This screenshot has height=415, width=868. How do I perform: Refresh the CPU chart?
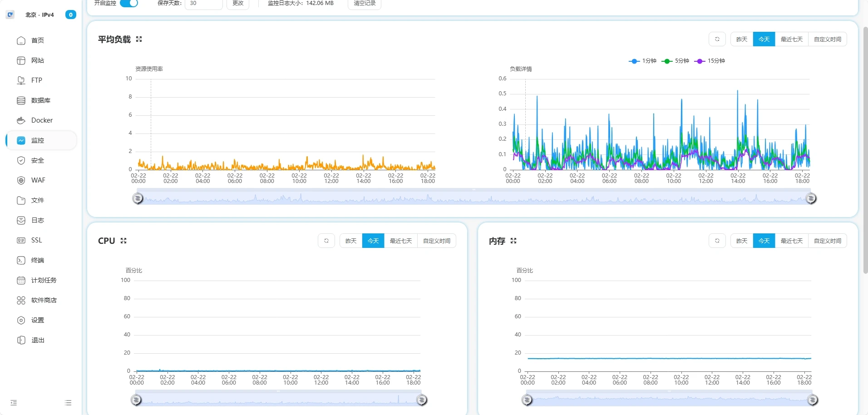click(x=326, y=241)
